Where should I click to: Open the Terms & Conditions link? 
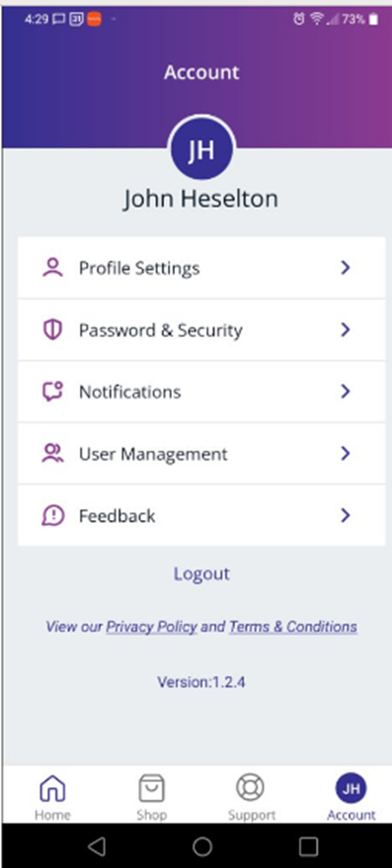[293, 627]
